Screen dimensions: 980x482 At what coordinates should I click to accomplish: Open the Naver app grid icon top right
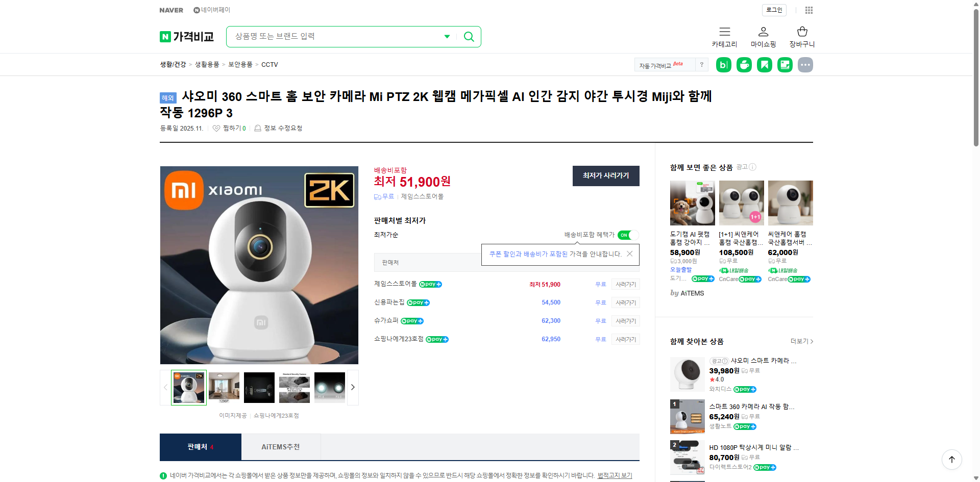pyautogui.click(x=808, y=10)
